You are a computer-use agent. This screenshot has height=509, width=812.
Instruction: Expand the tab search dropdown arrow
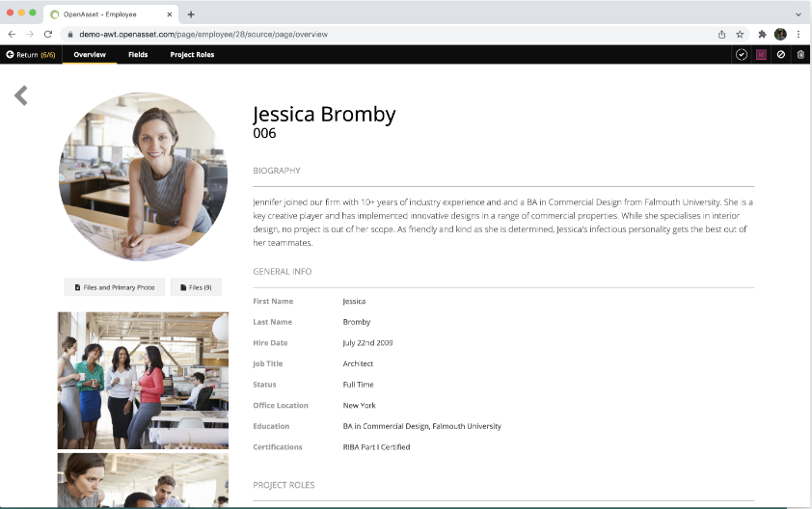(798, 14)
